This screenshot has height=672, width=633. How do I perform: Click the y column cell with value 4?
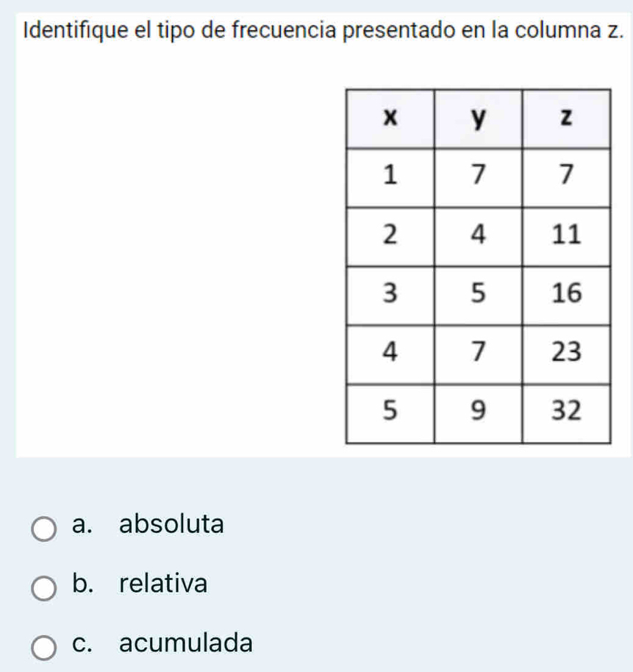click(x=478, y=236)
